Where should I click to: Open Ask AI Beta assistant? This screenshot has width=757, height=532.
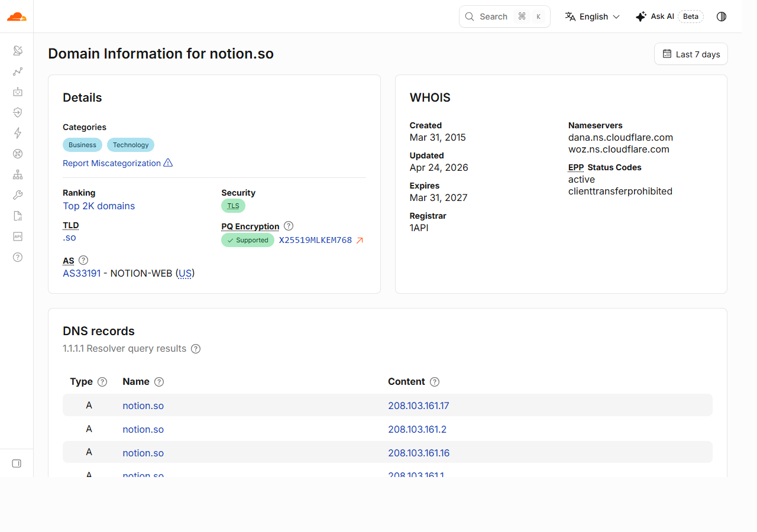(x=669, y=17)
